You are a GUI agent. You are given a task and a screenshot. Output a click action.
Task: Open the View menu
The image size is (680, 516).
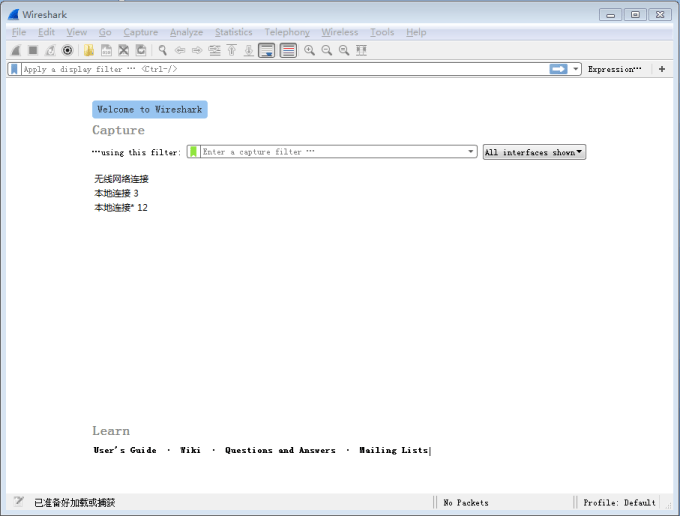pos(77,32)
